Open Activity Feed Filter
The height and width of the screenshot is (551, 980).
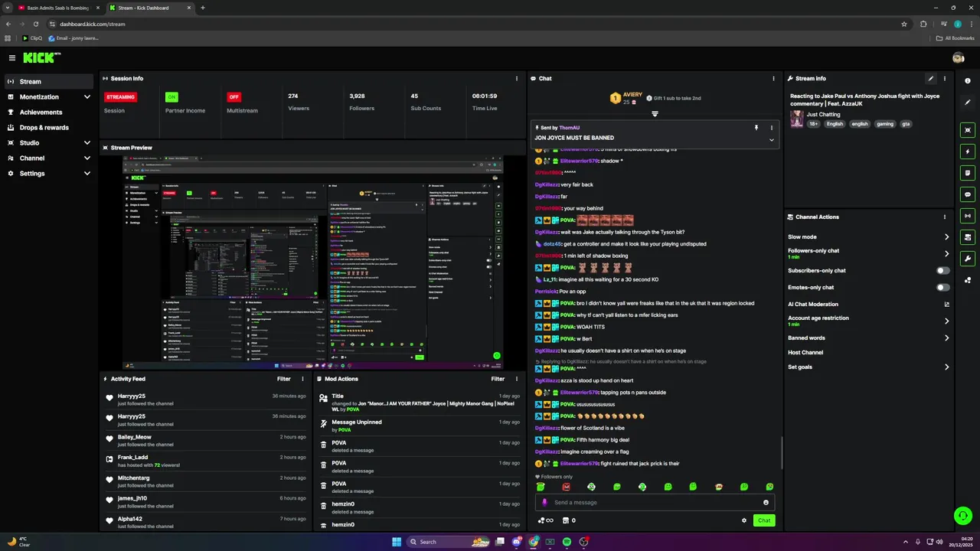tap(283, 379)
